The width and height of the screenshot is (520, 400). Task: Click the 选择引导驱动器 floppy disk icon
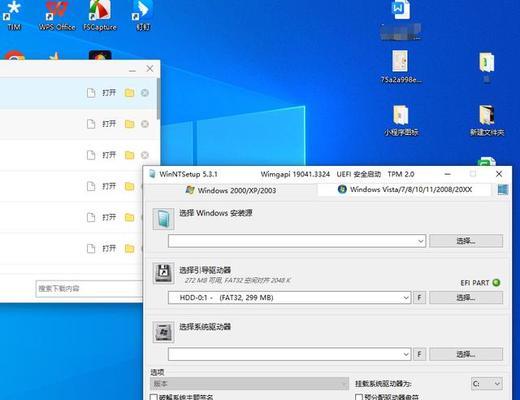163,273
